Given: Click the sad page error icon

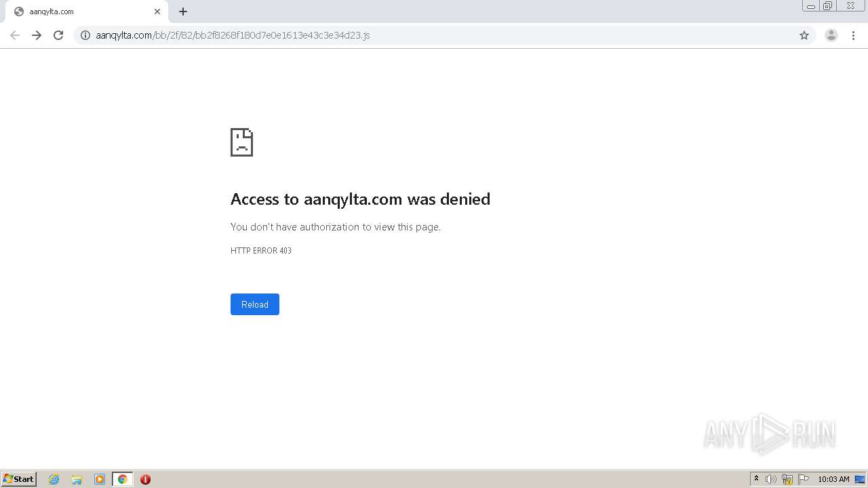Looking at the screenshot, I should point(241,142).
